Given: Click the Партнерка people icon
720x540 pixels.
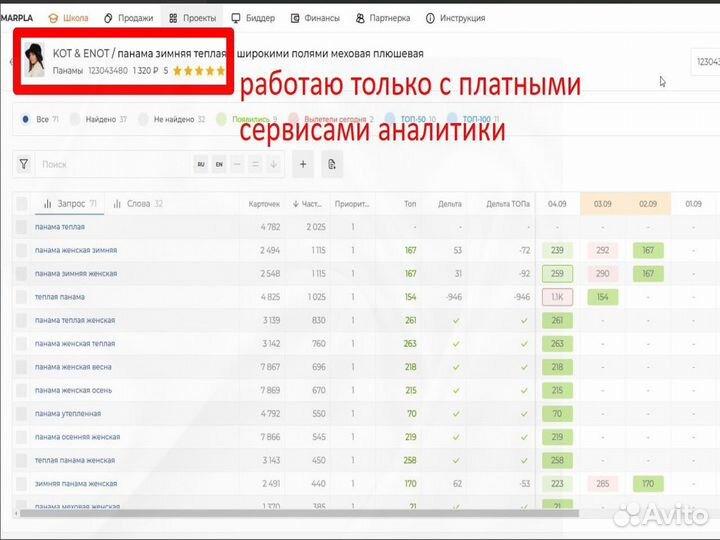Looking at the screenshot, I should 360,18.
